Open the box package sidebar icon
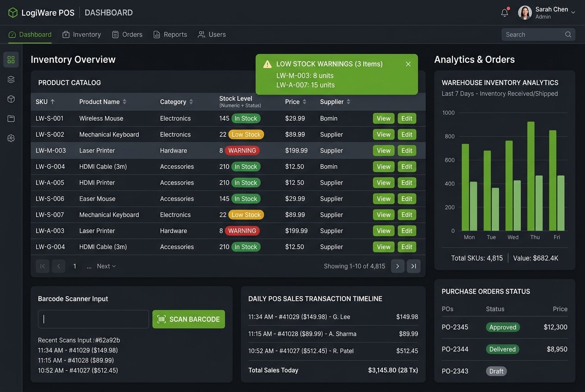 11,99
